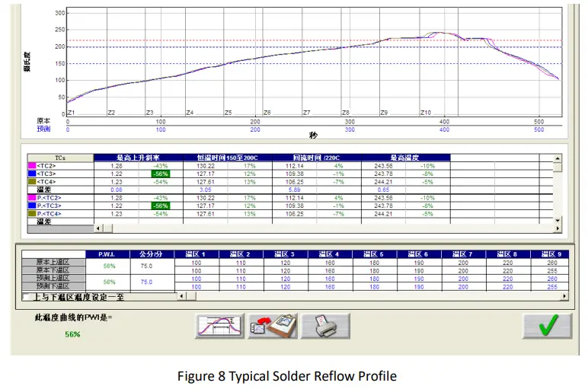Click highlighted -56% cell in P.<TC3> row
588x389 pixels.
pyautogui.click(x=161, y=206)
